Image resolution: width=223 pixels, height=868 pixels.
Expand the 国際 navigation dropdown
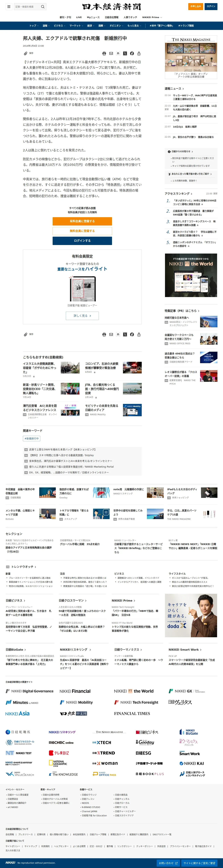point(102,26)
